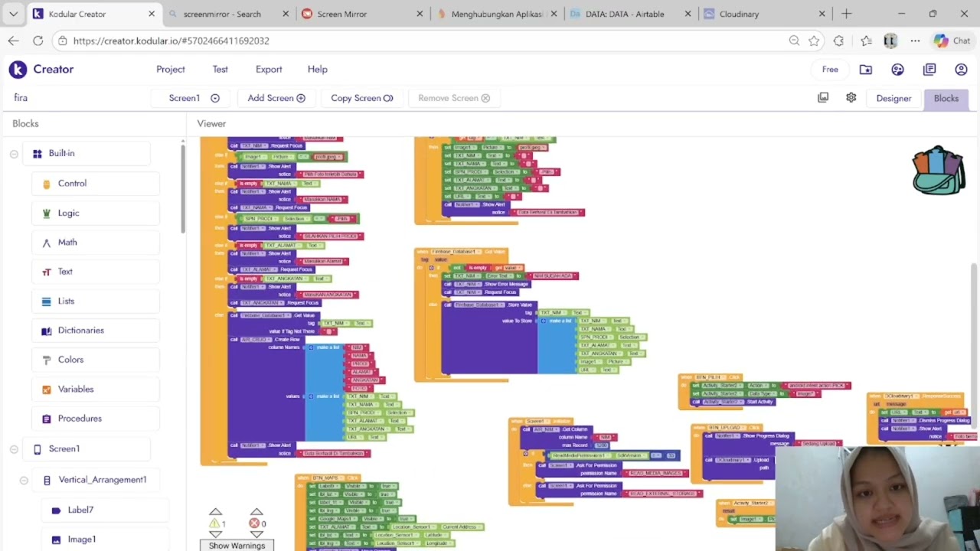Click the theme palette icon in header
Viewport: 980px width, 551px height.
pyautogui.click(x=897, y=70)
